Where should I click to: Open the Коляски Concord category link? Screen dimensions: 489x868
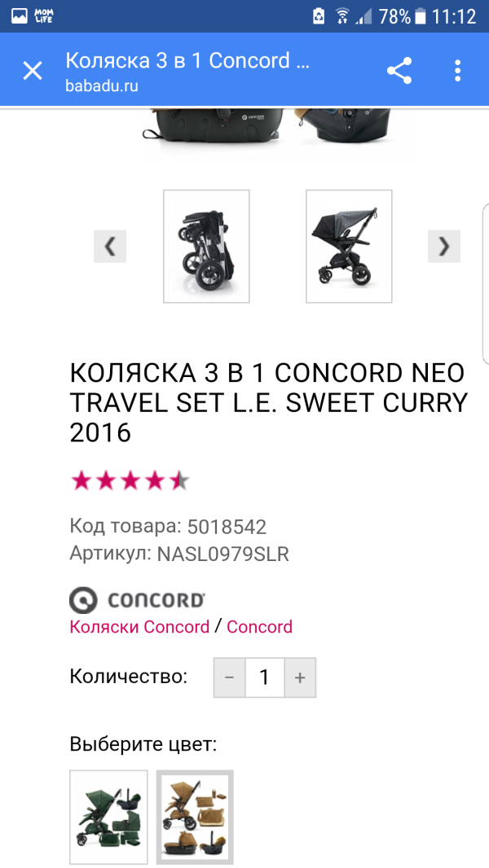(x=139, y=627)
